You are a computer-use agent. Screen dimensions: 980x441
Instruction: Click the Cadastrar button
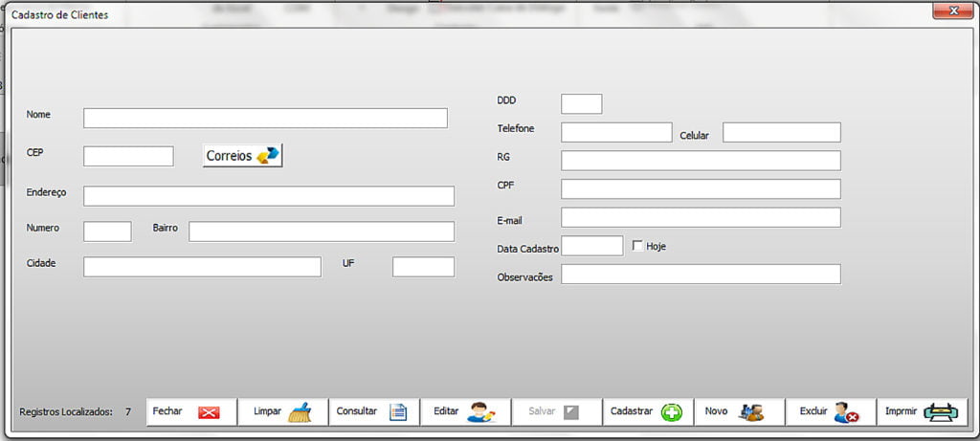[648, 412]
